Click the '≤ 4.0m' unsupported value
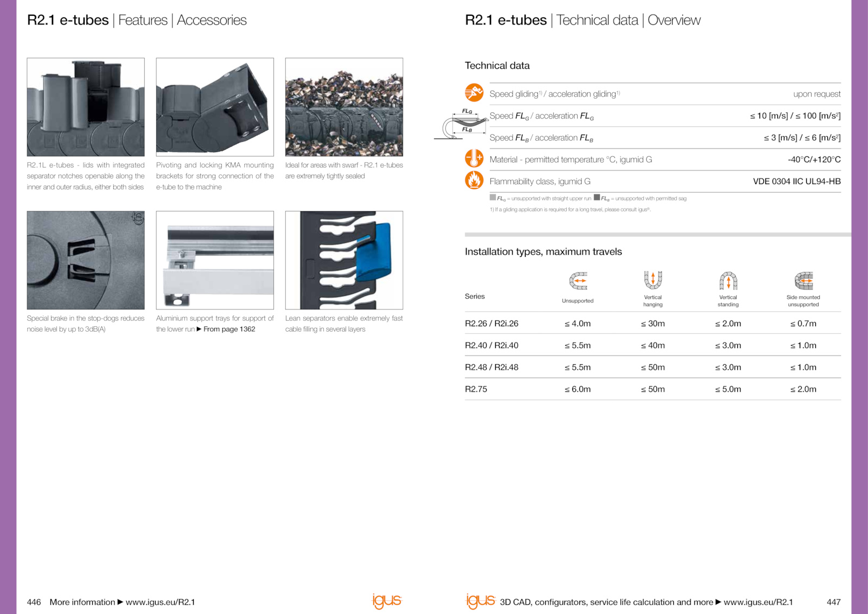 (x=578, y=324)
